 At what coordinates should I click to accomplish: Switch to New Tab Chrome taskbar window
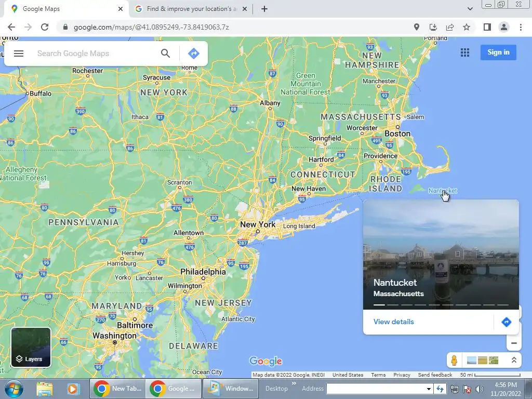click(117, 389)
